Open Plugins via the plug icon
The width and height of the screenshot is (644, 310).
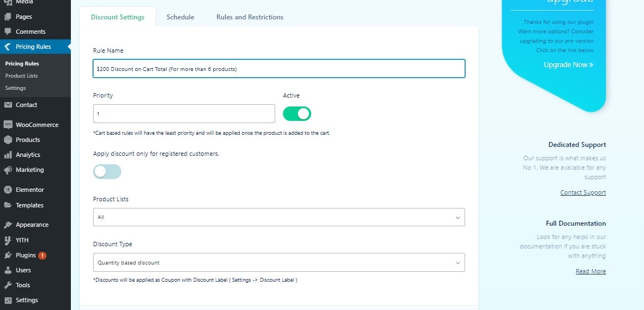point(8,255)
